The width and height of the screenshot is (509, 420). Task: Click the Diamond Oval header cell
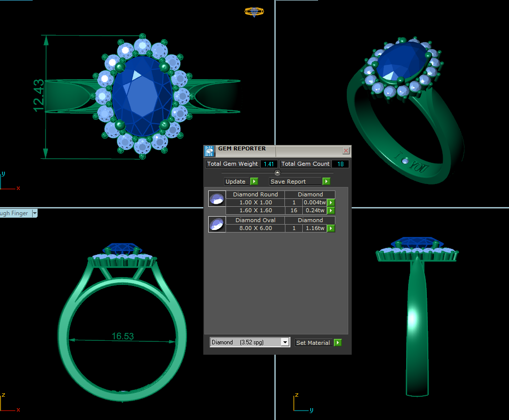pyautogui.click(x=255, y=220)
